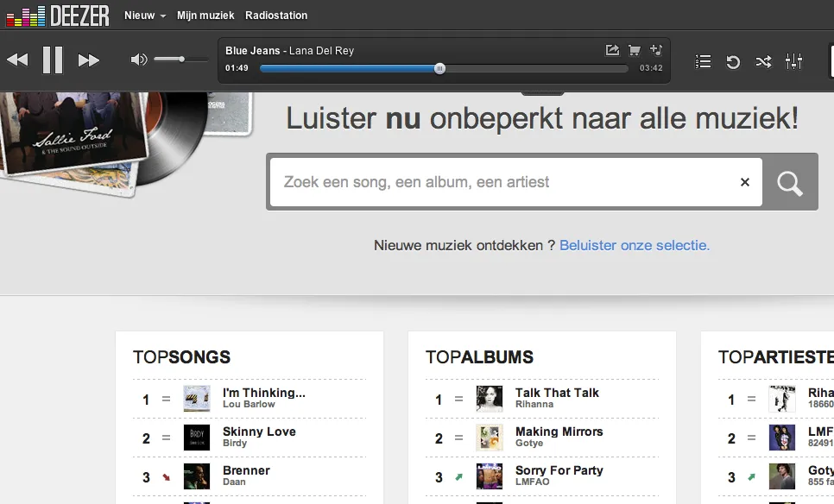Screen dimensions: 834x504
Task: Go back to the previous track
Action: (17, 60)
